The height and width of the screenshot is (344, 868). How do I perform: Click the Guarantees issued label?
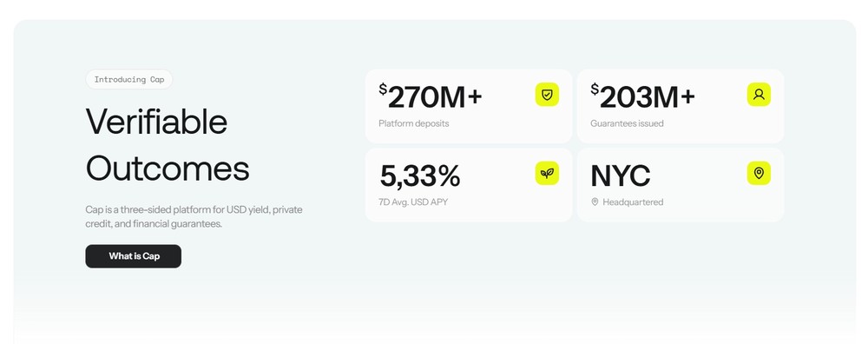627,123
